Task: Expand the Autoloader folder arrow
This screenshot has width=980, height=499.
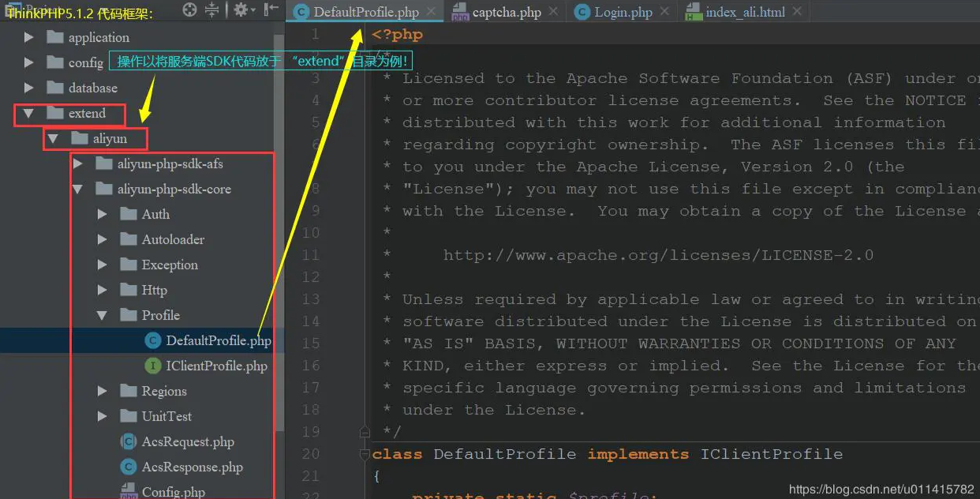Action: pyautogui.click(x=103, y=239)
